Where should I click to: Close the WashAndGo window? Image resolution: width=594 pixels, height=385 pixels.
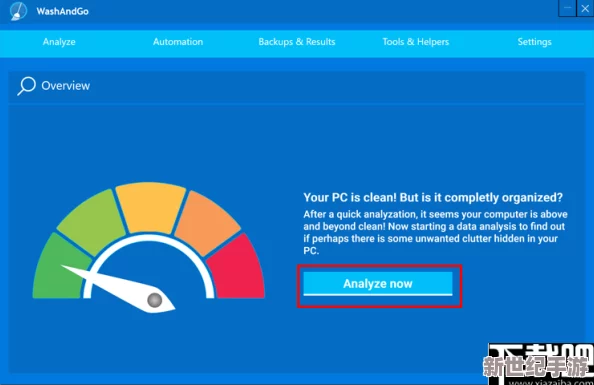(x=585, y=8)
